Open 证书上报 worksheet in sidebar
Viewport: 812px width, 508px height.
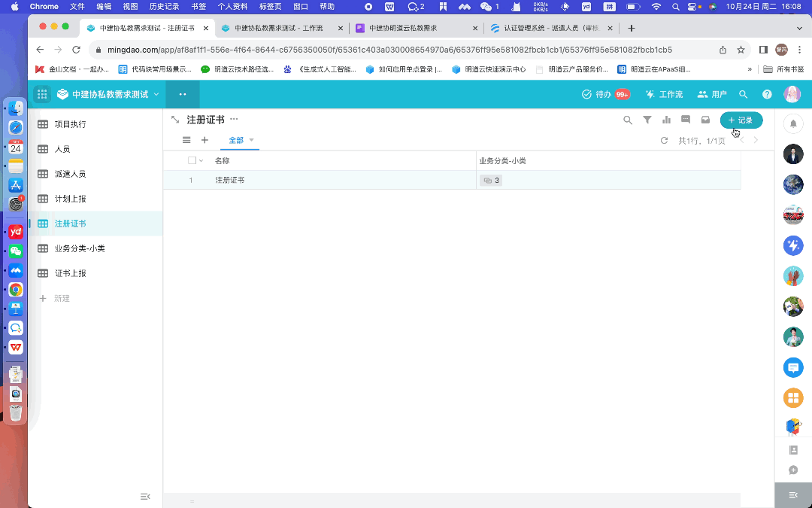(70, 273)
